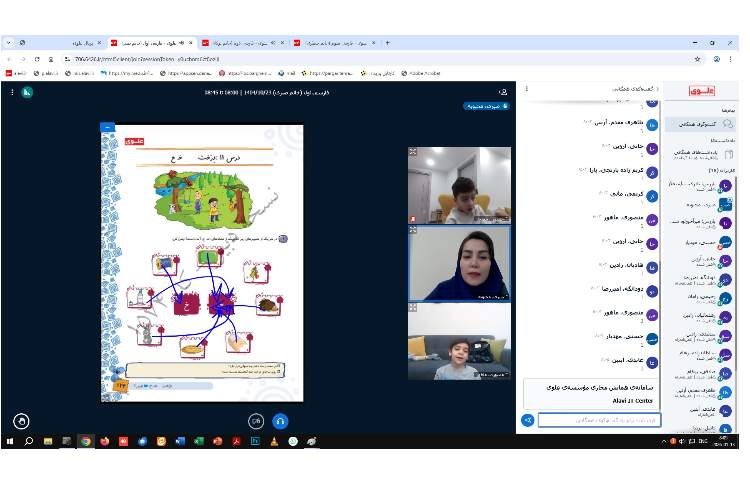This screenshot has height=480, width=750.
Task: Open the shared notes item in sidebar
Action: [700, 154]
